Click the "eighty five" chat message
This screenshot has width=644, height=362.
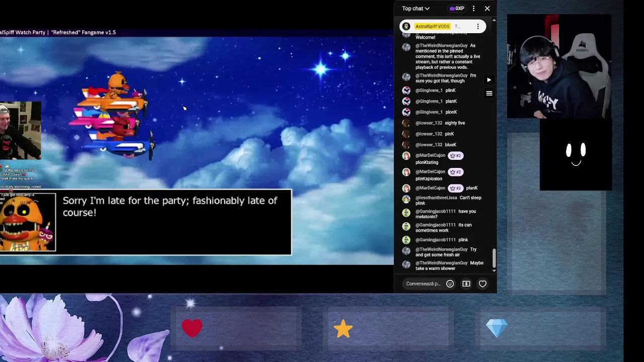[455, 123]
